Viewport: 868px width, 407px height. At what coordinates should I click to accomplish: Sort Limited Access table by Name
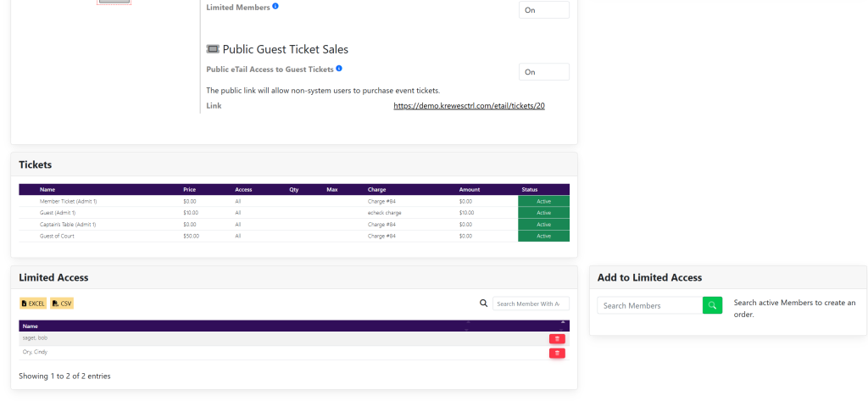(31, 326)
